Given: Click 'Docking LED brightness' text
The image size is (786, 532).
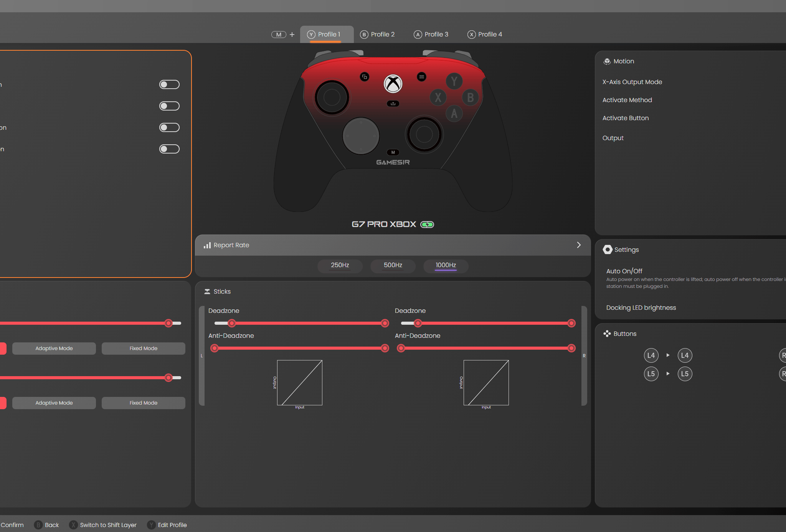Looking at the screenshot, I should 641,308.
